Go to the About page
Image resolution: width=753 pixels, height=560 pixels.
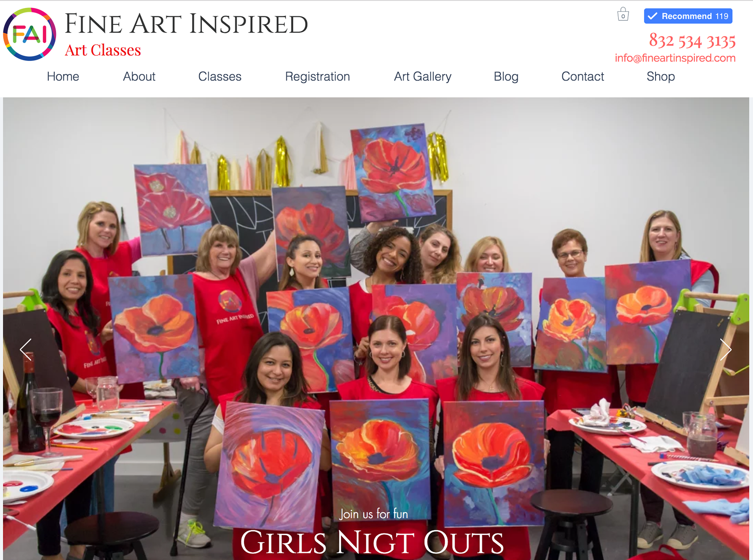pyautogui.click(x=139, y=76)
